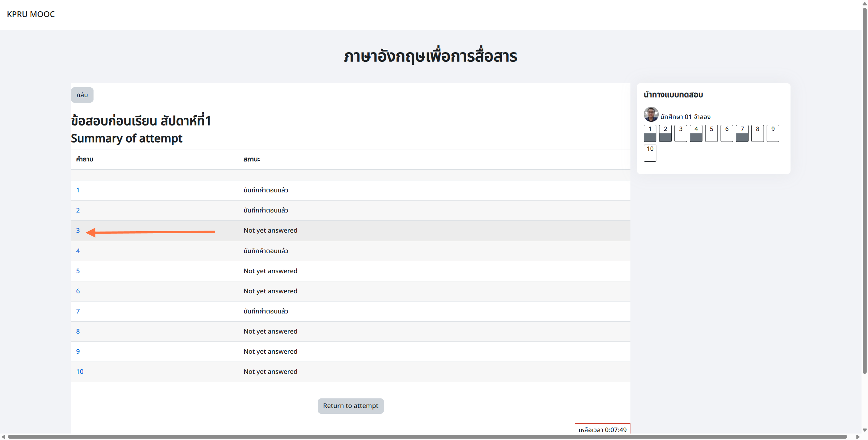Image resolution: width=868 pixels, height=440 pixels.
Task: Click the Summary of attempt heading
Action: pyautogui.click(x=127, y=138)
